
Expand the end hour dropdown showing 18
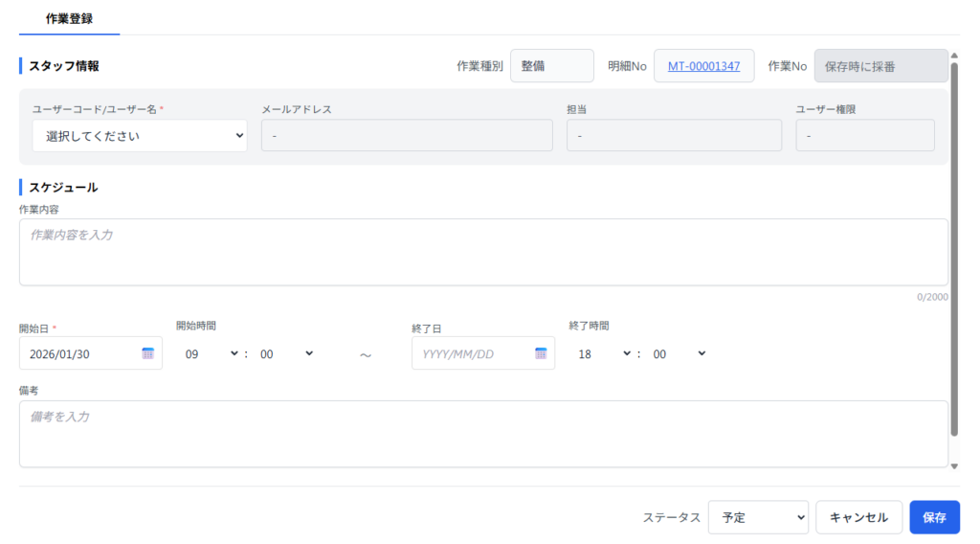tap(604, 353)
